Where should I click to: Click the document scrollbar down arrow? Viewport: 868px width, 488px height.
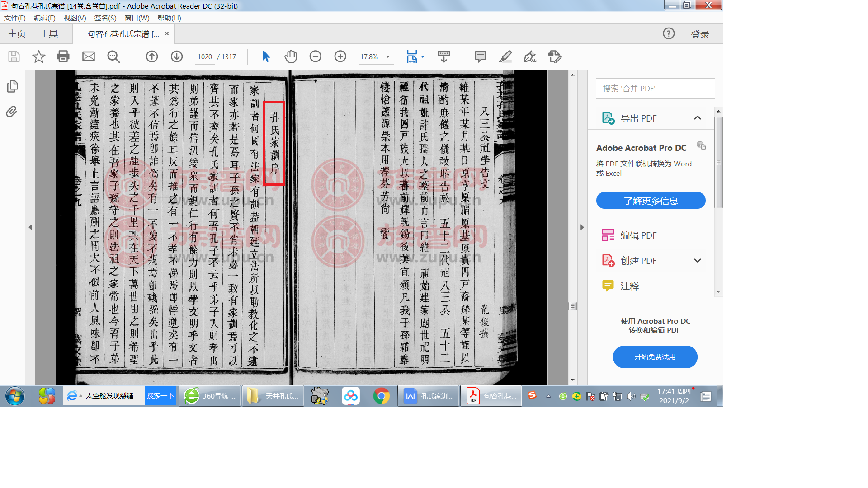(572, 380)
